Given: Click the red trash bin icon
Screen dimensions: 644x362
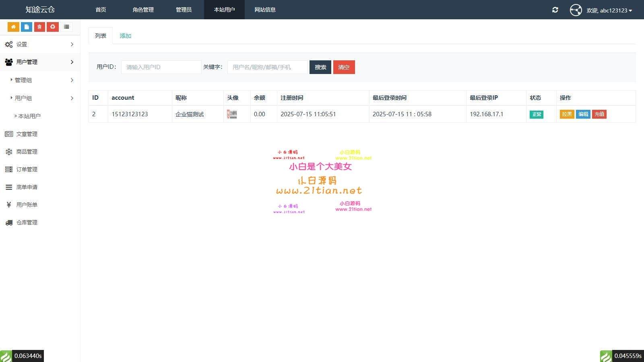Looking at the screenshot, I should pyautogui.click(x=39, y=27).
